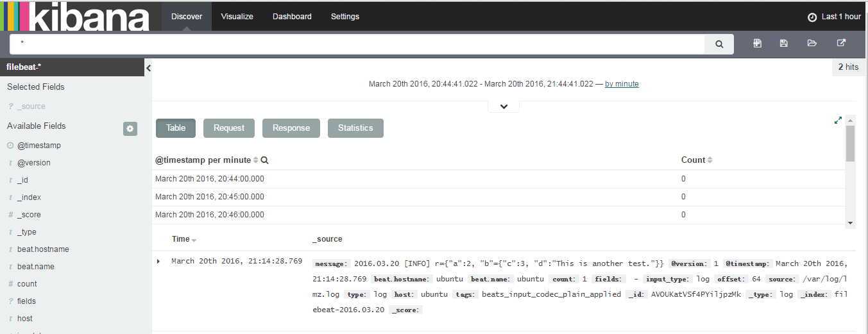The height and width of the screenshot is (334, 868).
Task: Click the 'by minute' interval link
Action: 622,84
